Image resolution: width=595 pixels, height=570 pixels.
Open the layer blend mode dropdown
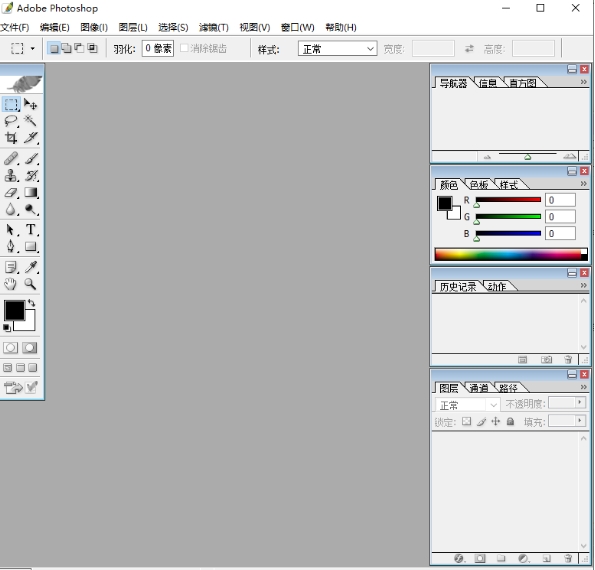tap(467, 405)
